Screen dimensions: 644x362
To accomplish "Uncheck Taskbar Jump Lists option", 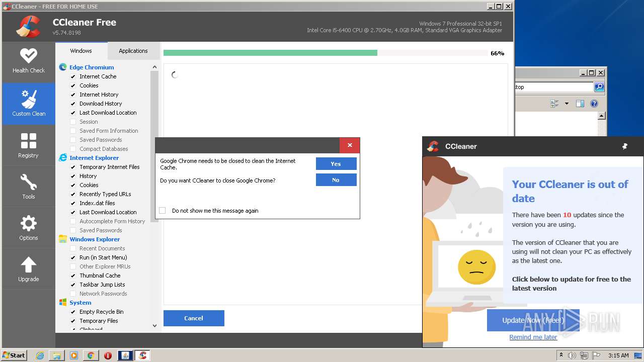I will point(73,285).
